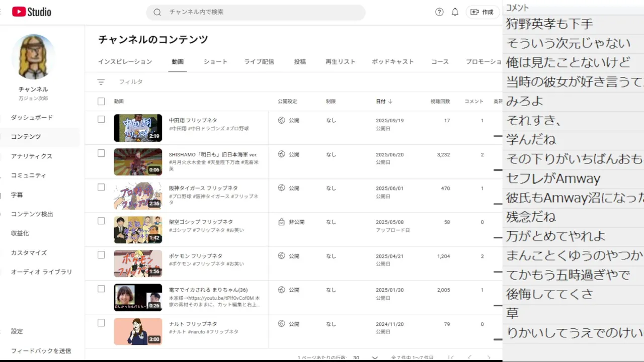Viewport: 644px width, 362px height.
Task: Click the date 2025/05/08
Action: (x=389, y=222)
